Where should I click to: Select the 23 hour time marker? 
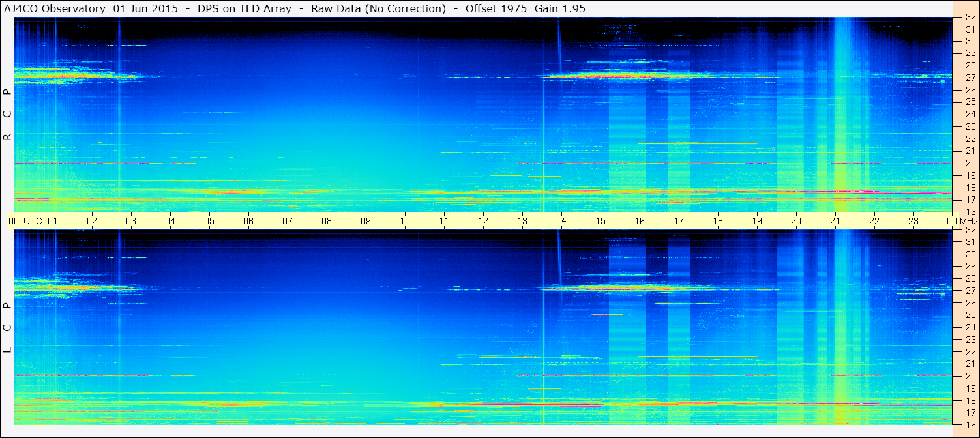point(913,221)
